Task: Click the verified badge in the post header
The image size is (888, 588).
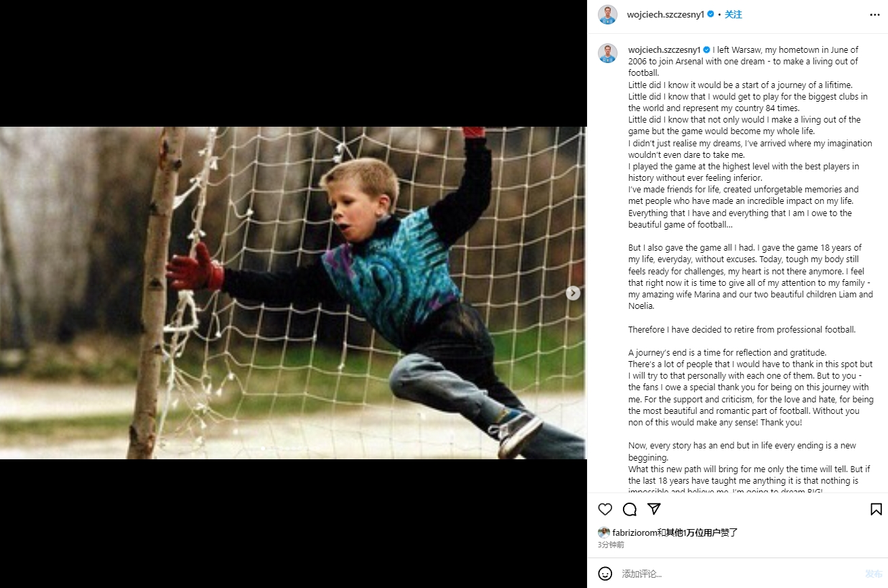Action: click(x=710, y=14)
